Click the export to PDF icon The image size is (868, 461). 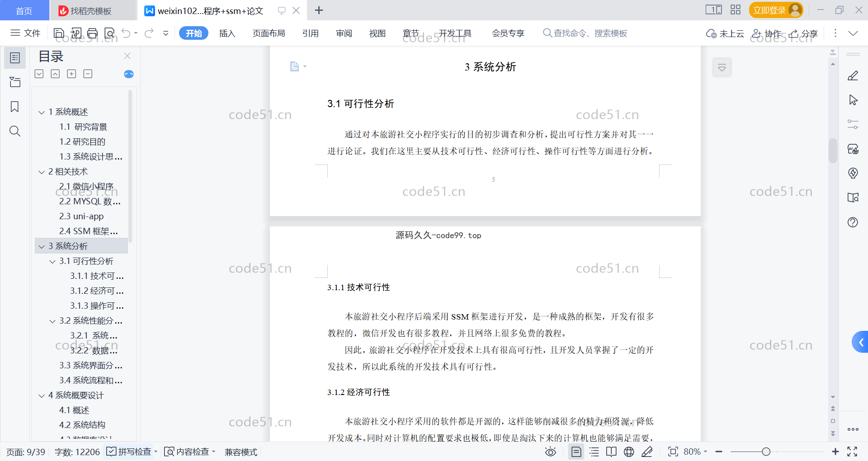[x=76, y=33]
